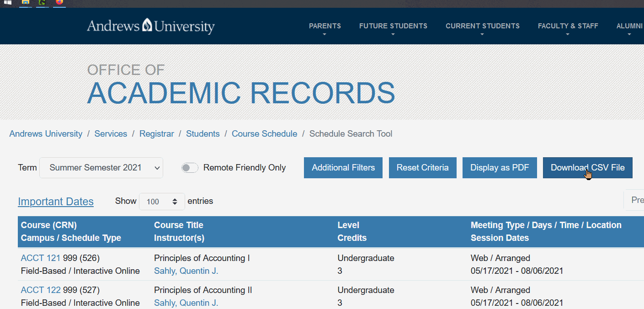
Task: Go to Course Schedule breadcrumb link
Action: click(x=265, y=134)
